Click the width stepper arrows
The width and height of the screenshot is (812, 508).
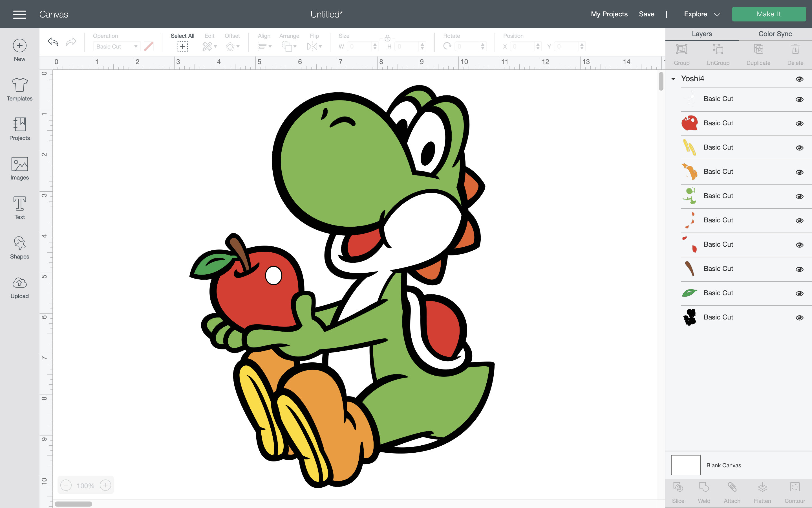375,46
